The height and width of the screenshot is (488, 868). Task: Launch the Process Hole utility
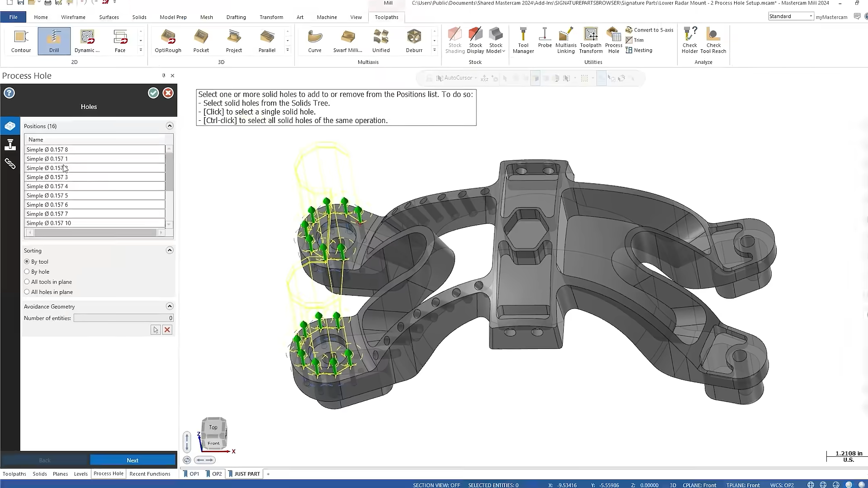coord(613,41)
